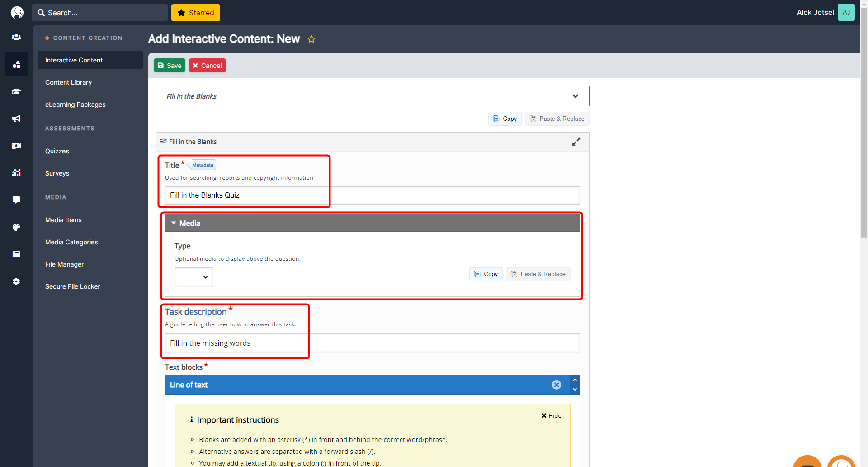The image size is (868, 467).
Task: Star this page with the title star icon
Action: 311,39
